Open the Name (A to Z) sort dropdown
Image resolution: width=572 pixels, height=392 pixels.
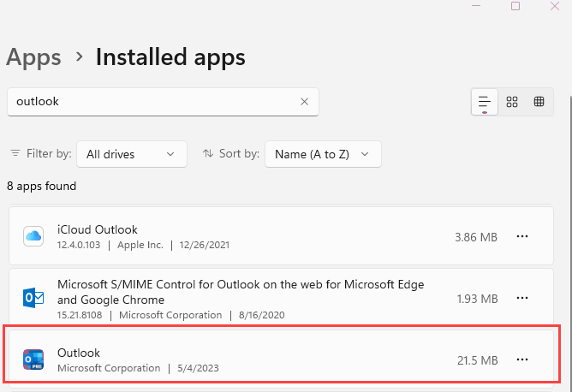click(323, 154)
